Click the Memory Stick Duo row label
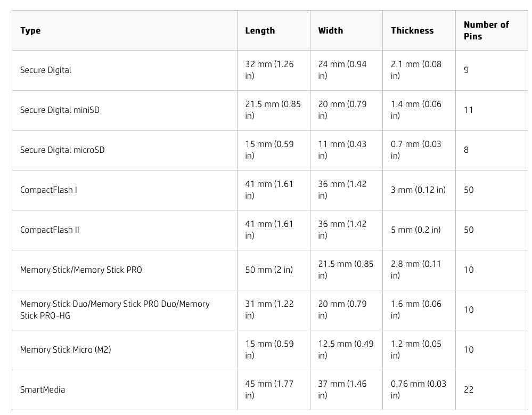This screenshot has width=532, height=415. [125, 310]
